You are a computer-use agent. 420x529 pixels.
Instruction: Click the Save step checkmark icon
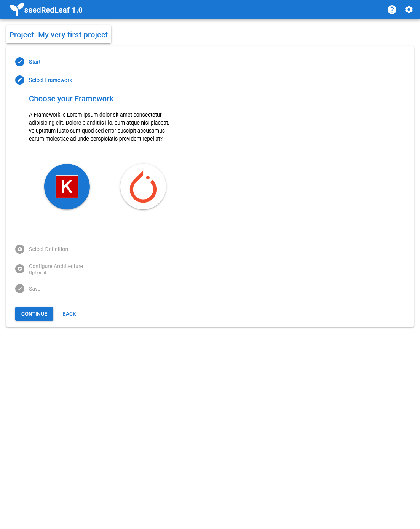click(20, 289)
